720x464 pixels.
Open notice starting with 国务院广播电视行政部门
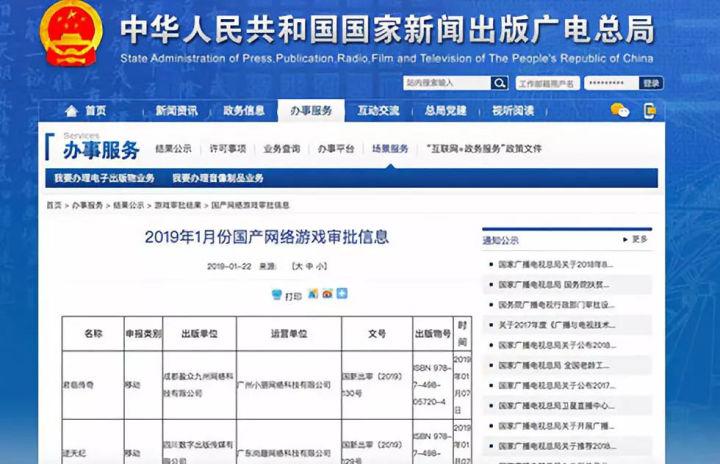point(556,305)
